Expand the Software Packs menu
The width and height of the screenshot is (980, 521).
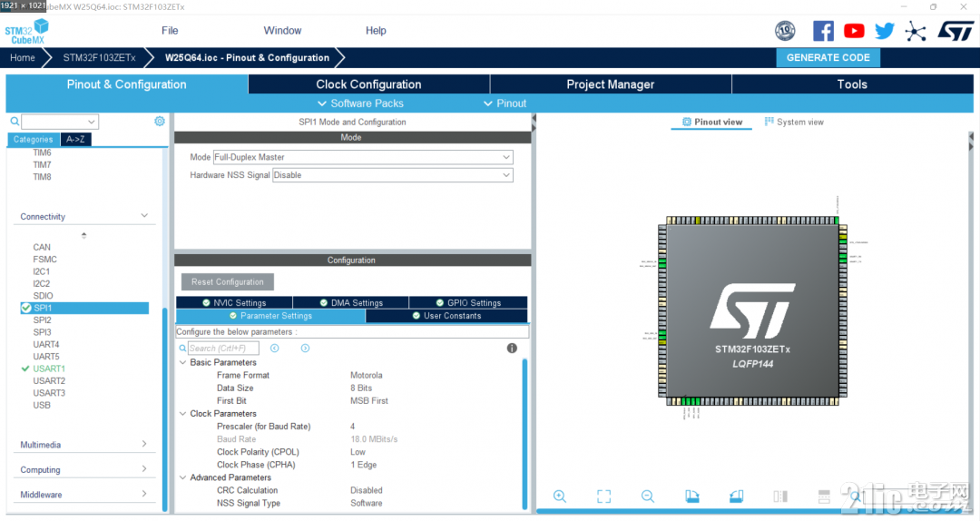coord(360,103)
